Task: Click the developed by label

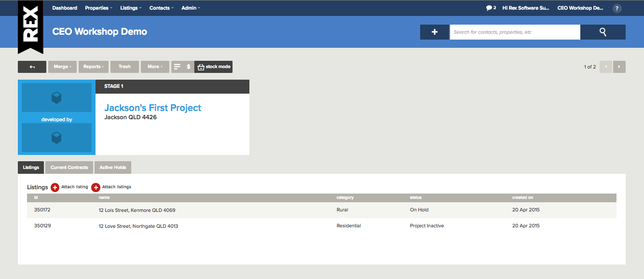Action: 56,119
